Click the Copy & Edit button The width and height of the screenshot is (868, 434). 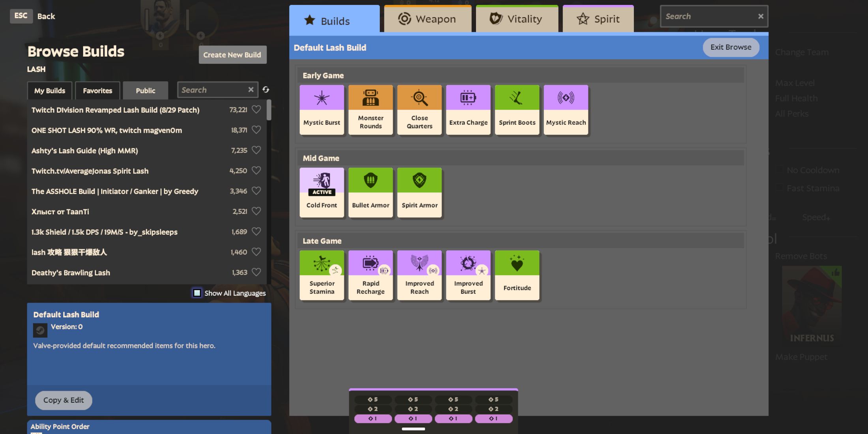63,400
